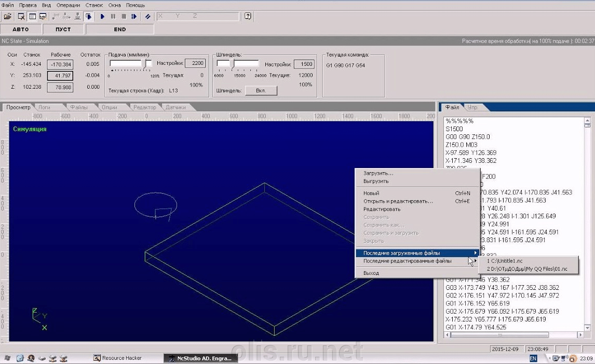Screen dimensions: 595x364
Task: Toggle the spindle with the Вкл. button
Action: pyautogui.click(x=261, y=91)
